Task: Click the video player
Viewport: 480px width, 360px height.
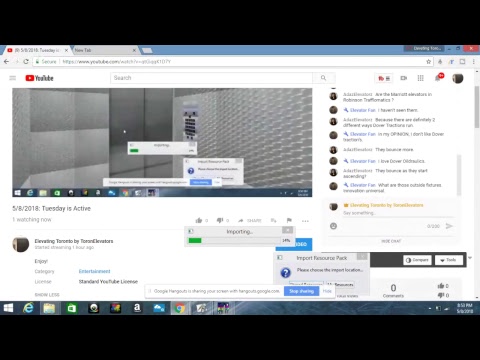Action: click(x=162, y=142)
